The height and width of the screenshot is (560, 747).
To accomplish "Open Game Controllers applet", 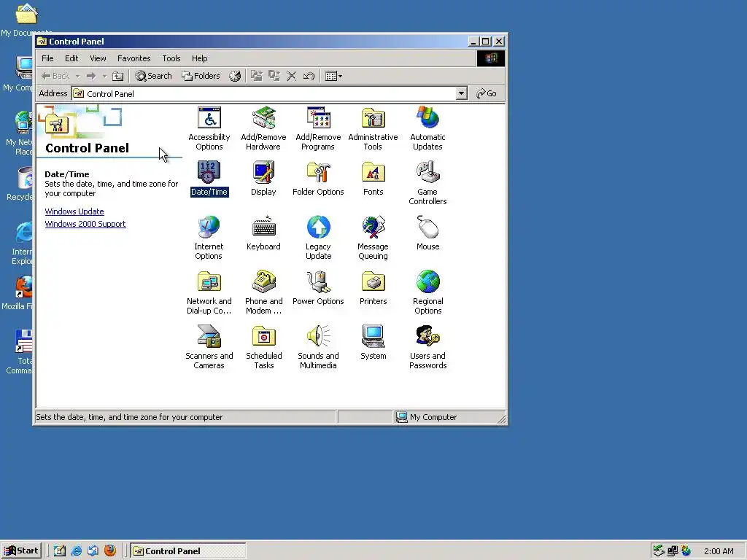I will coord(427,183).
